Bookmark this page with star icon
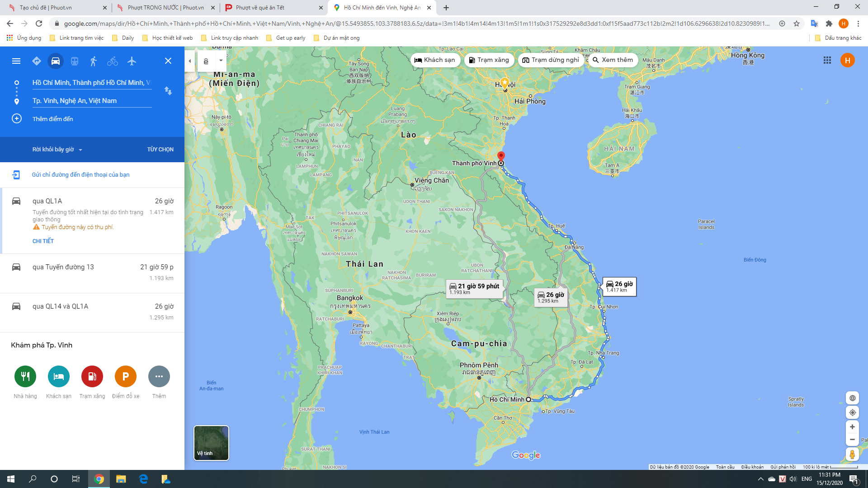 pos(797,23)
